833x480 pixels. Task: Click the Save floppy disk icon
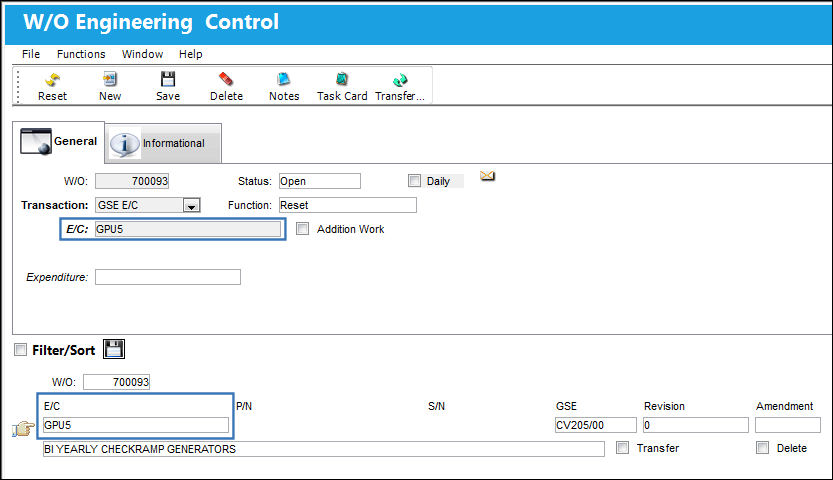pos(168,80)
